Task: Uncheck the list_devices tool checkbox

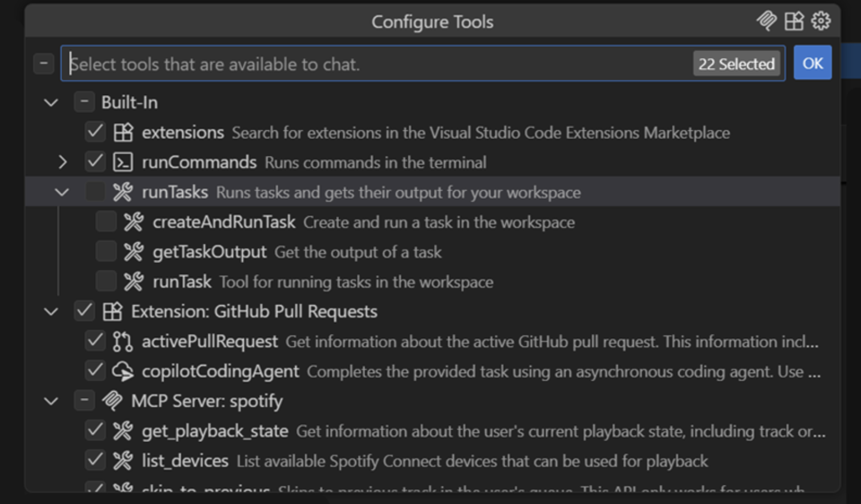Action: [95, 460]
